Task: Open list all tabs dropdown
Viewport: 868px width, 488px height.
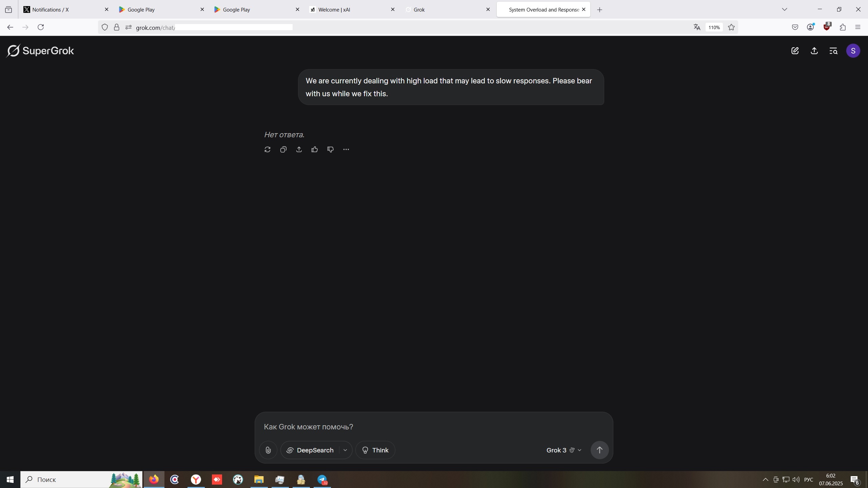Action: (784, 9)
